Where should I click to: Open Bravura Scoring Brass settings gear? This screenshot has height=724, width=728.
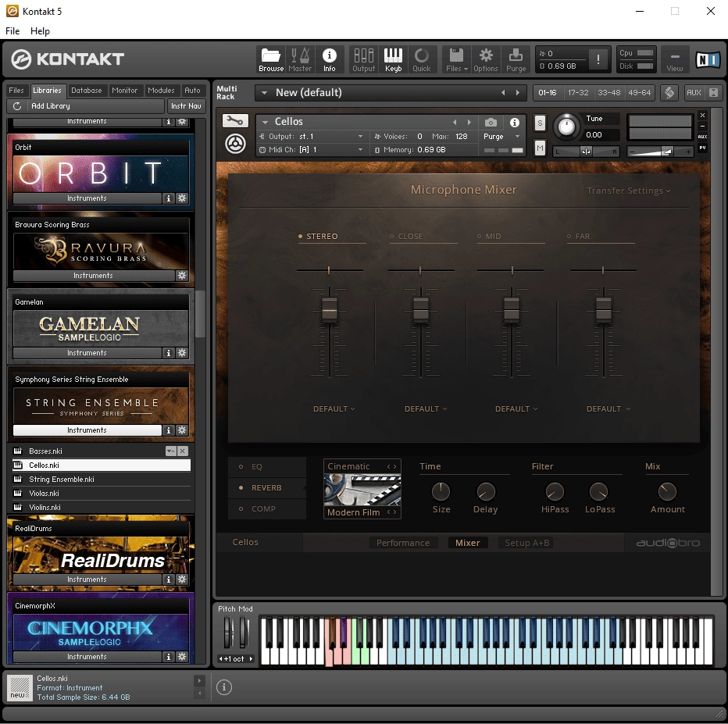click(182, 276)
